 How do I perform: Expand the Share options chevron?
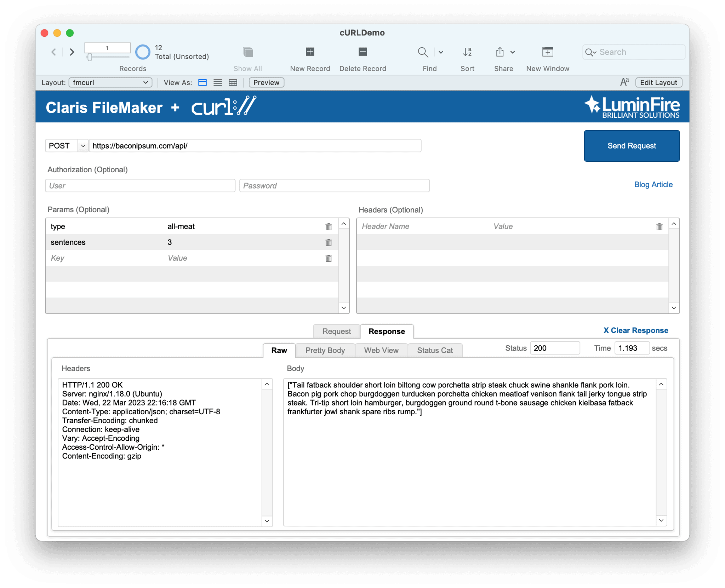(x=512, y=52)
